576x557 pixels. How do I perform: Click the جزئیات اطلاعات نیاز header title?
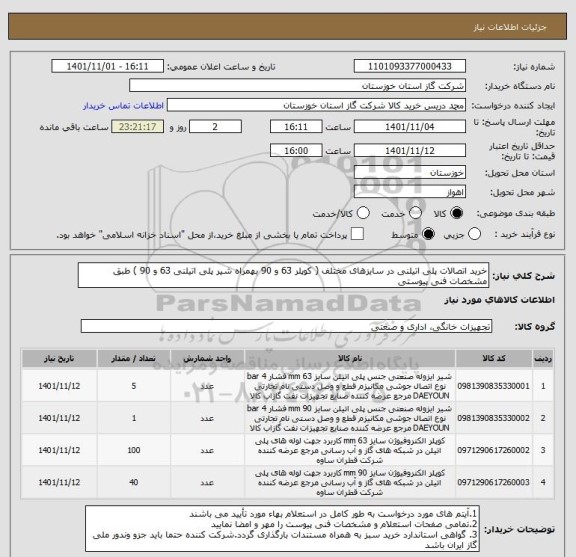point(510,27)
